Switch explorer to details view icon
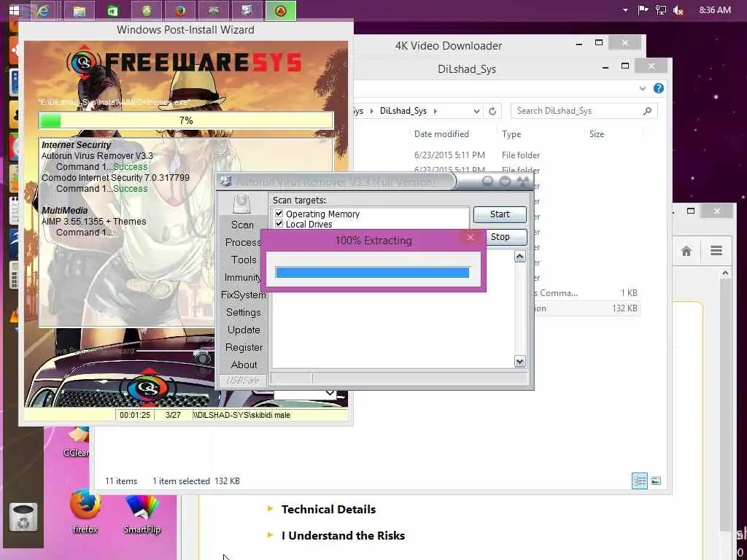The image size is (747, 560). [x=639, y=481]
